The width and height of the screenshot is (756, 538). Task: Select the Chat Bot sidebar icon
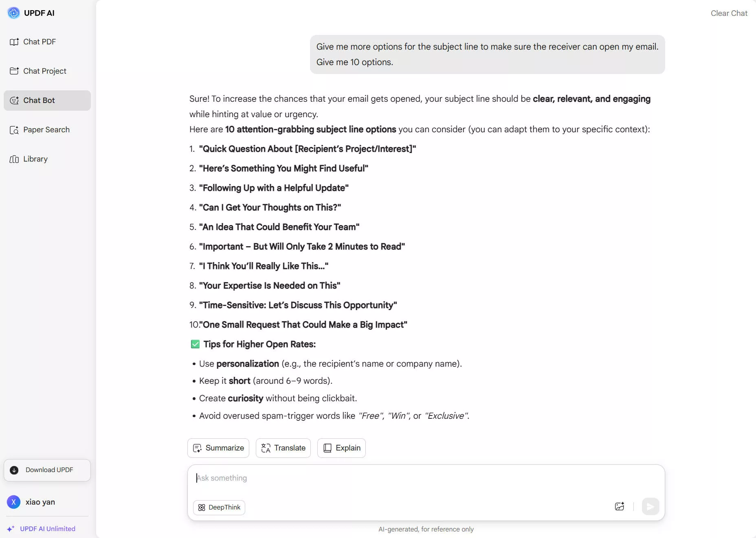pyautogui.click(x=14, y=101)
